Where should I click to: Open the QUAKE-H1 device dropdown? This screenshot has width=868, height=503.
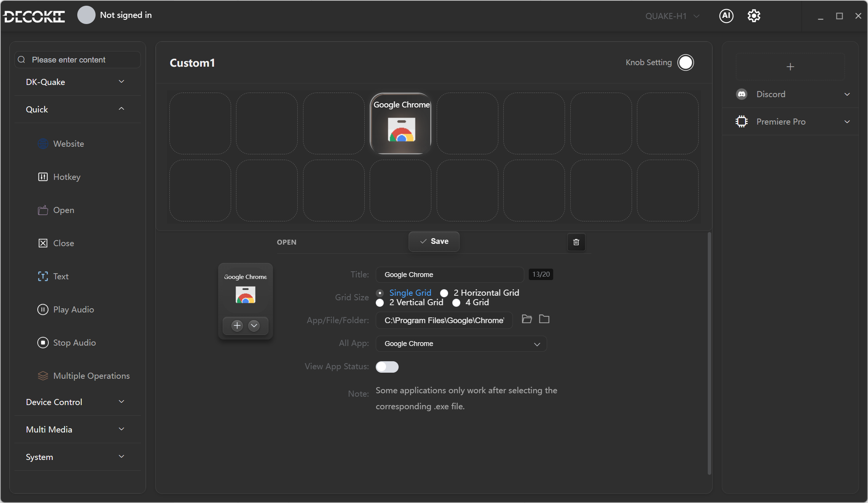click(672, 16)
